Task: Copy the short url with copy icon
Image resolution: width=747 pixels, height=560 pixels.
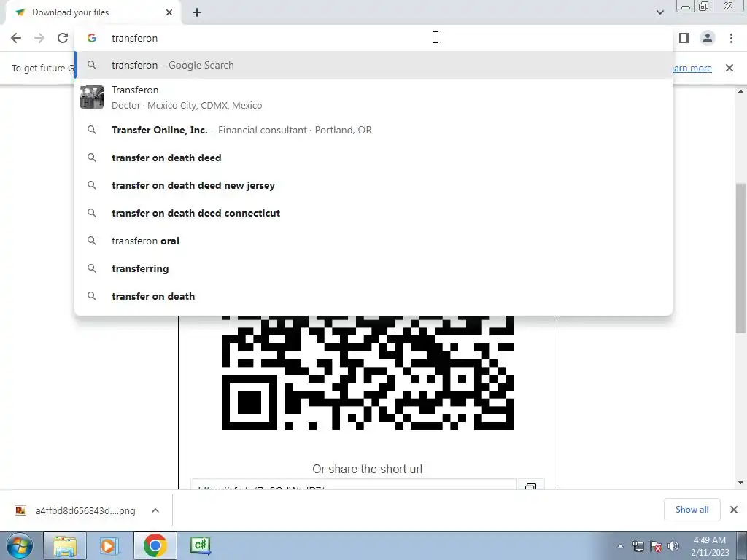Action: tap(530, 486)
